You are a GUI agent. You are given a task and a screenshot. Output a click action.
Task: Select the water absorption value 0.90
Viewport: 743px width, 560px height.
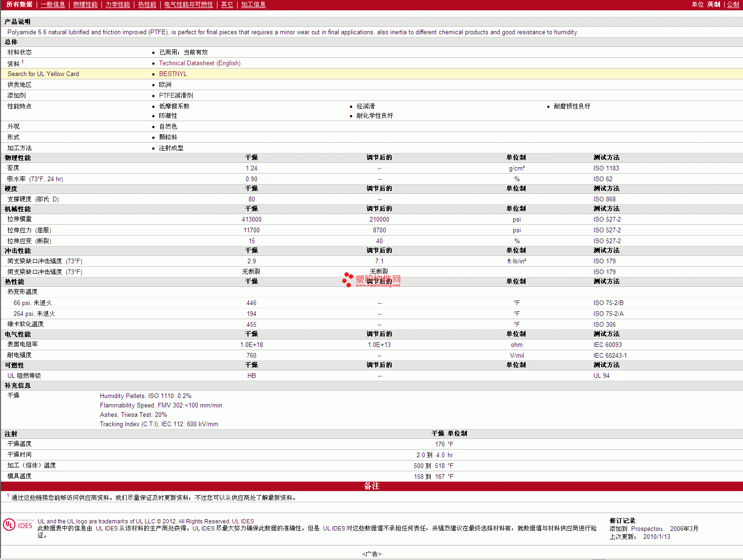pyautogui.click(x=251, y=179)
